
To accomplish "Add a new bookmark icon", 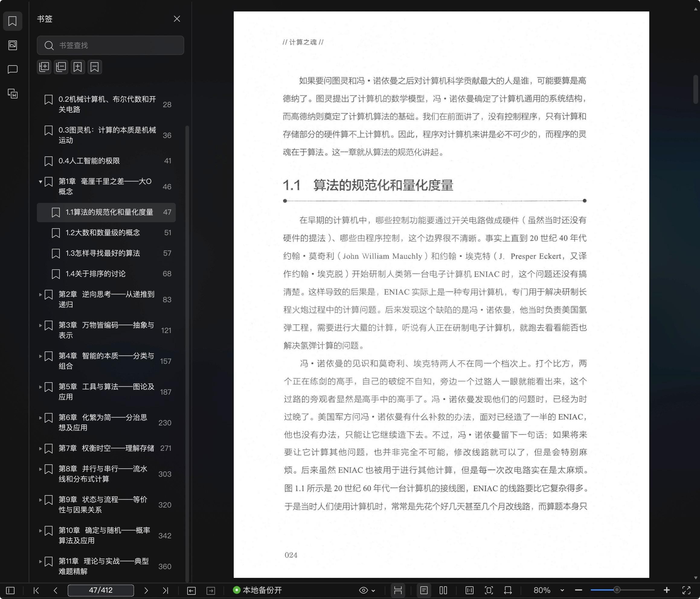I will click(x=78, y=67).
